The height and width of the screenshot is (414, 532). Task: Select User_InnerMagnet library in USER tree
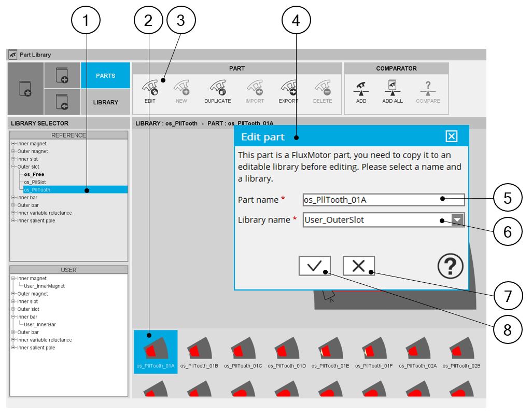44,286
